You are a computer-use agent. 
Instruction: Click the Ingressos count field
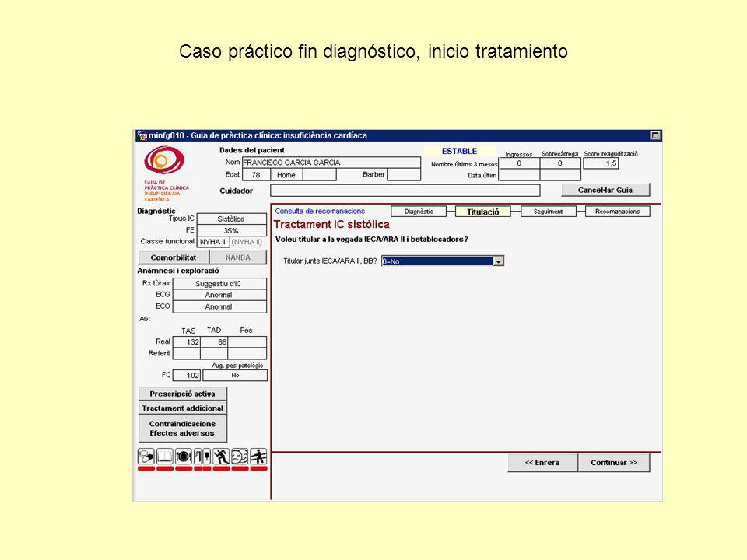click(519, 163)
